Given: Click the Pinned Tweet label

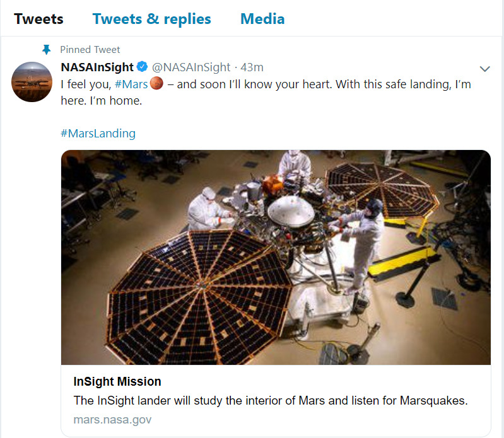Looking at the screenshot, I should [x=90, y=49].
